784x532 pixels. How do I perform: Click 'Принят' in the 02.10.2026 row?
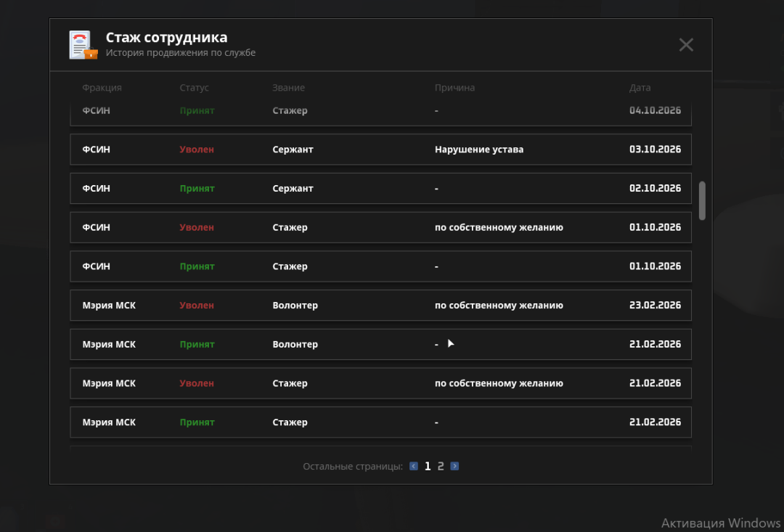(197, 189)
